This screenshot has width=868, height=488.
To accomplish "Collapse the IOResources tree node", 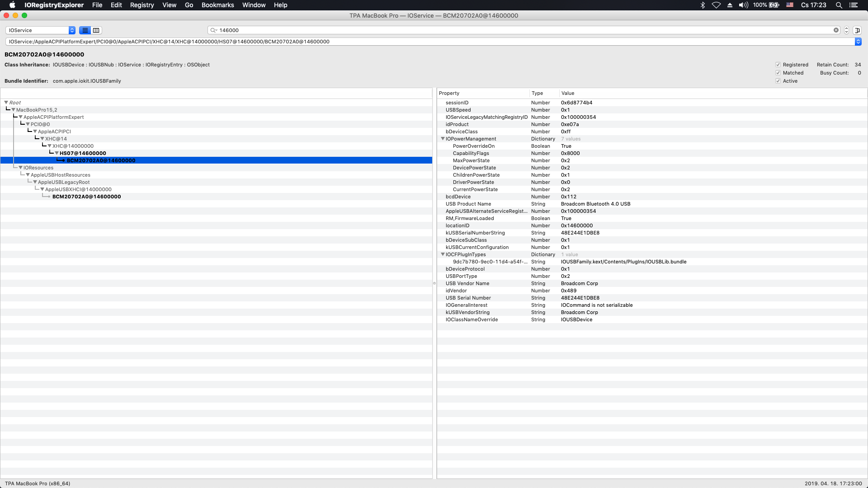I will [x=20, y=168].
